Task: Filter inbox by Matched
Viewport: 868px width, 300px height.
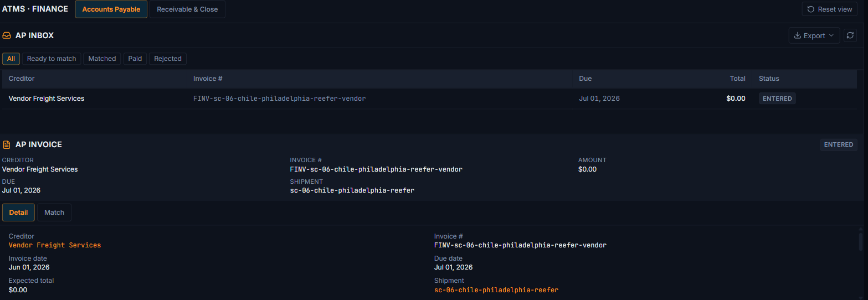Action: click(x=102, y=59)
